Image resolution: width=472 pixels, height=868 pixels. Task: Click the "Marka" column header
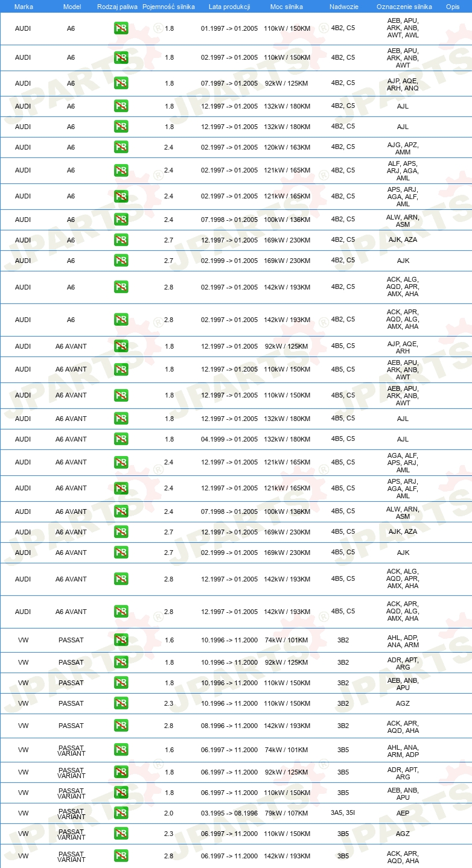(24, 7)
